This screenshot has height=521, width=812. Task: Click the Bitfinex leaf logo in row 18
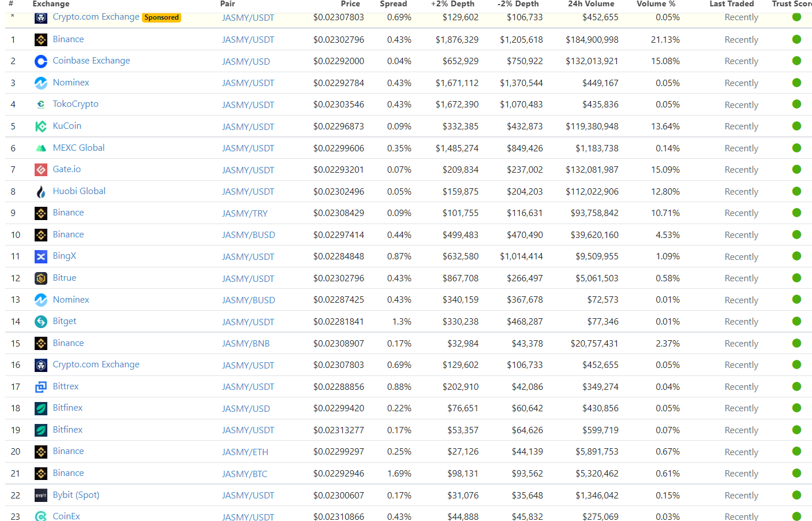[x=41, y=408]
